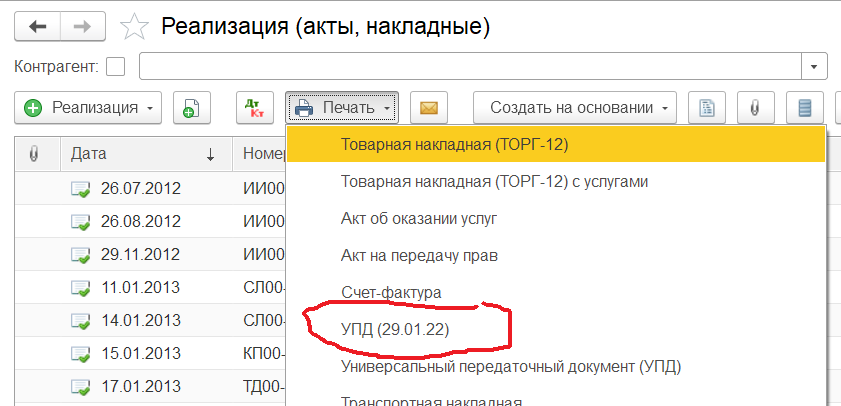
Task: Choose Акт об оказании услуг option
Action: (x=419, y=218)
